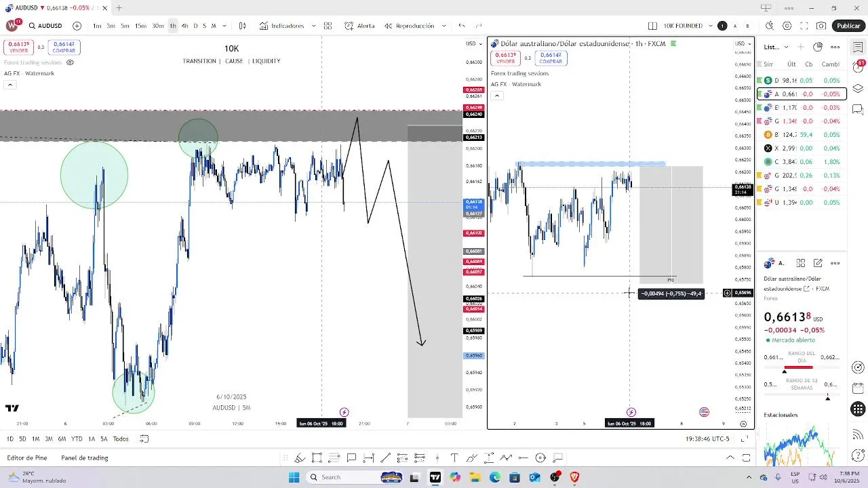Screen dimensions: 868x488
Task: Open symbol details grid icon in info panel
Action: (x=800, y=263)
